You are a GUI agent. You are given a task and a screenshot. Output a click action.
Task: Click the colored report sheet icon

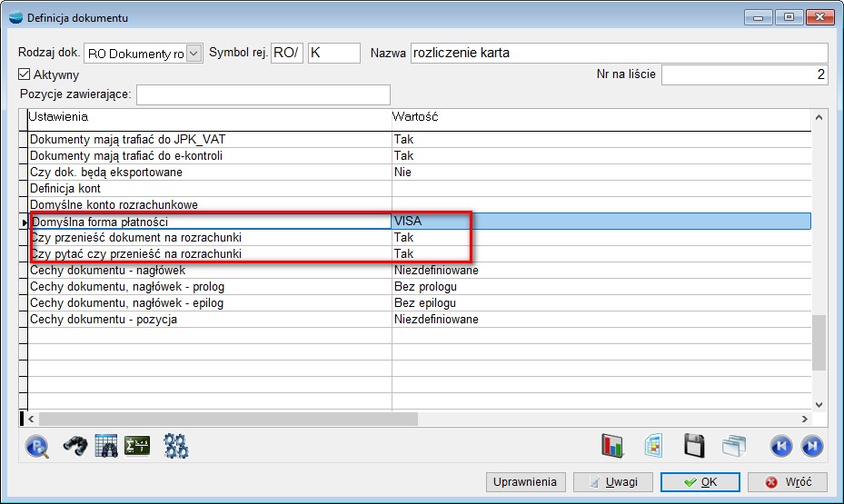tap(653, 446)
